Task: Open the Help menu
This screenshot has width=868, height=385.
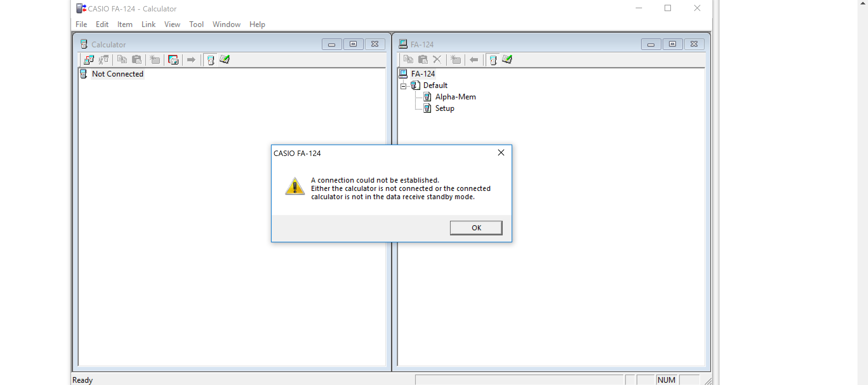Action: 257,24
